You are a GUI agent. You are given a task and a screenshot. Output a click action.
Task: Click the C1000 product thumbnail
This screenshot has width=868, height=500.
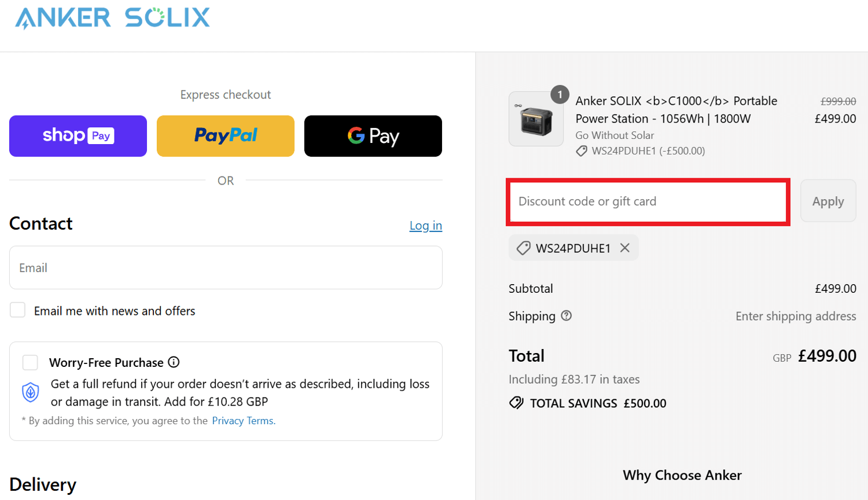(x=536, y=119)
